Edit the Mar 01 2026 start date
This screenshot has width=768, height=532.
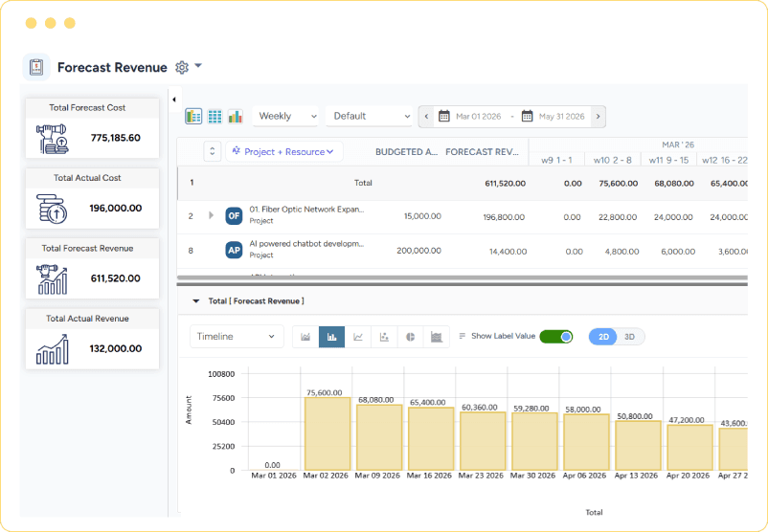(479, 117)
